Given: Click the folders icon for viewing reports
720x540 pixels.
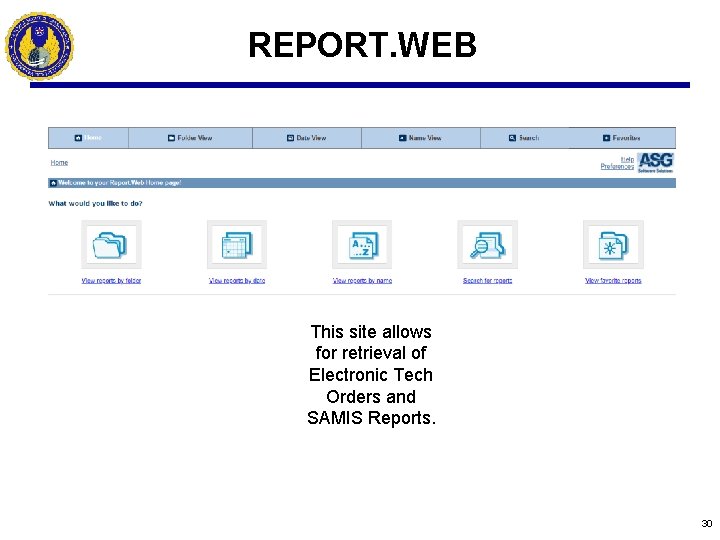Looking at the screenshot, I should coord(111,245).
